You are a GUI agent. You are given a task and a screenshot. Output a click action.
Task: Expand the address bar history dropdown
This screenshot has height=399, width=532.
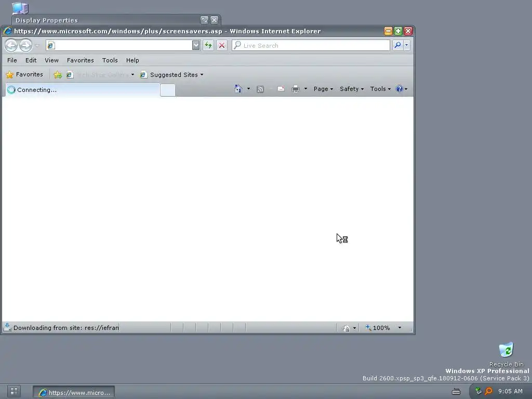(x=196, y=45)
